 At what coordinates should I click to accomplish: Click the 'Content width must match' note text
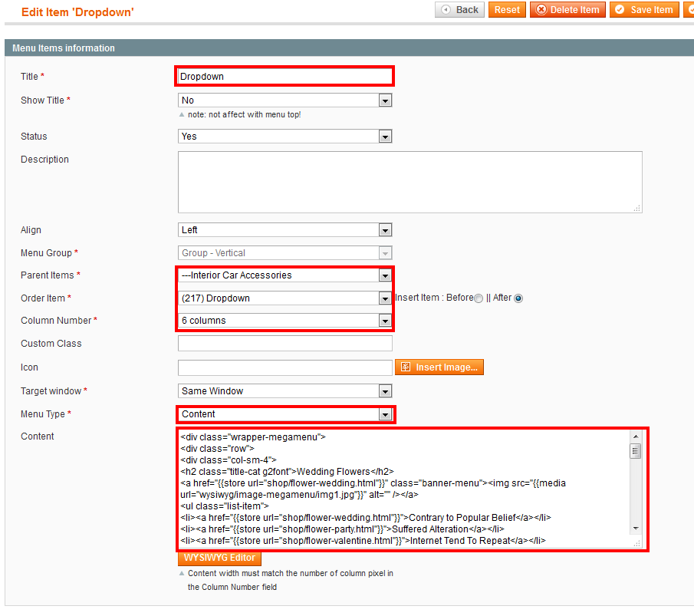pos(290,580)
